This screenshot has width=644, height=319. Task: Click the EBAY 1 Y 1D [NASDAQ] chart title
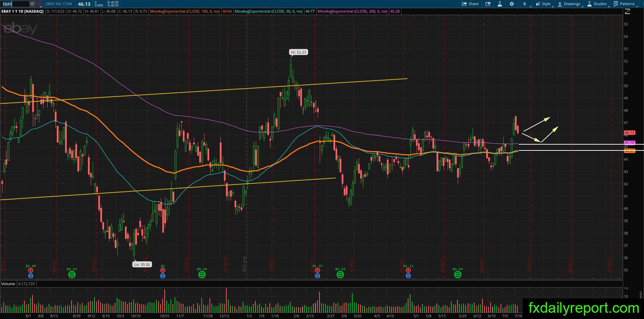[x=23, y=11]
